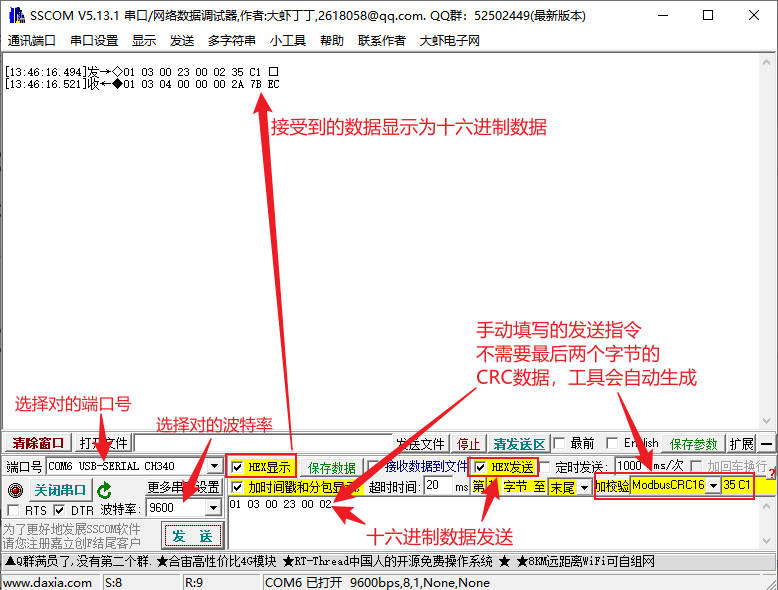Image resolution: width=778 pixels, height=590 pixels.
Task: Click the 保存参数 button
Action: [694, 444]
